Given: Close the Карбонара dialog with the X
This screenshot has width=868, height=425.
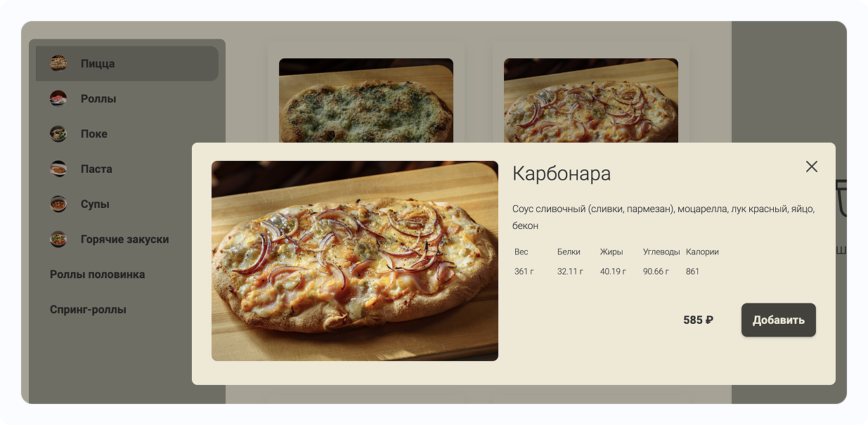Looking at the screenshot, I should (x=812, y=166).
